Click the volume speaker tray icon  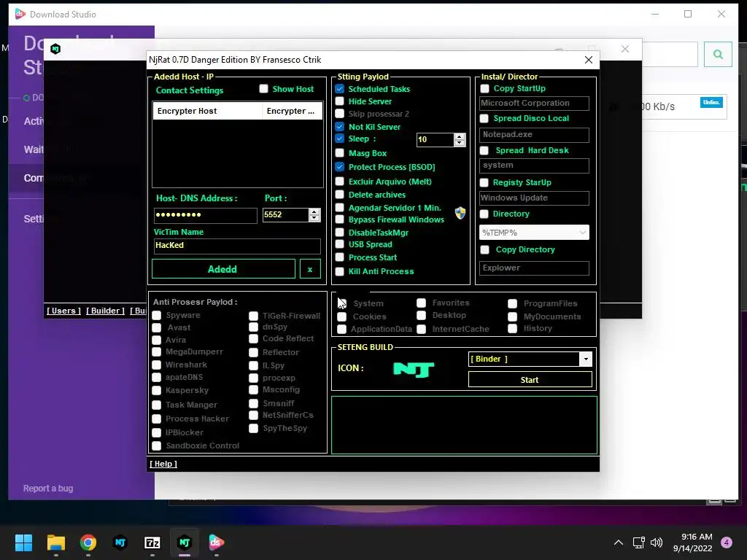point(657,542)
